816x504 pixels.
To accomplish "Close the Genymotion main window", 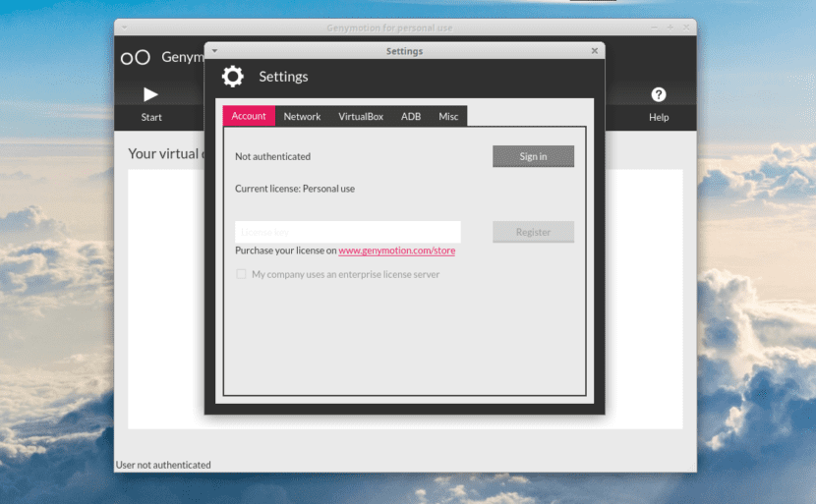I will coord(685,28).
